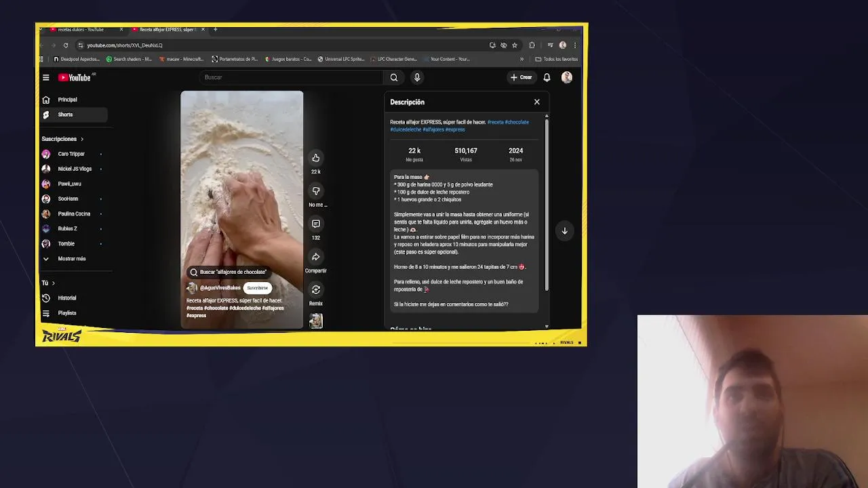Open a new browser tab
Image resolution: width=868 pixels, height=488 pixels.
tap(216, 29)
